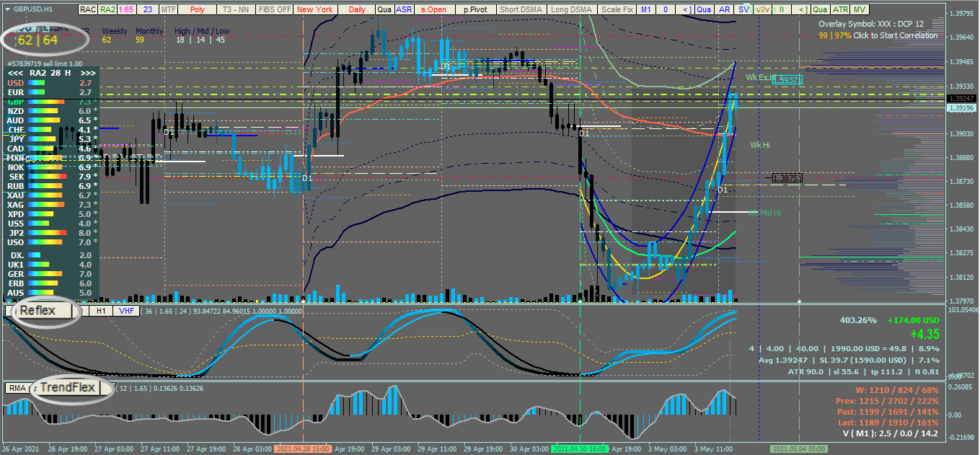
Task: Select the EUR row in strength panel
Action: click(51, 92)
